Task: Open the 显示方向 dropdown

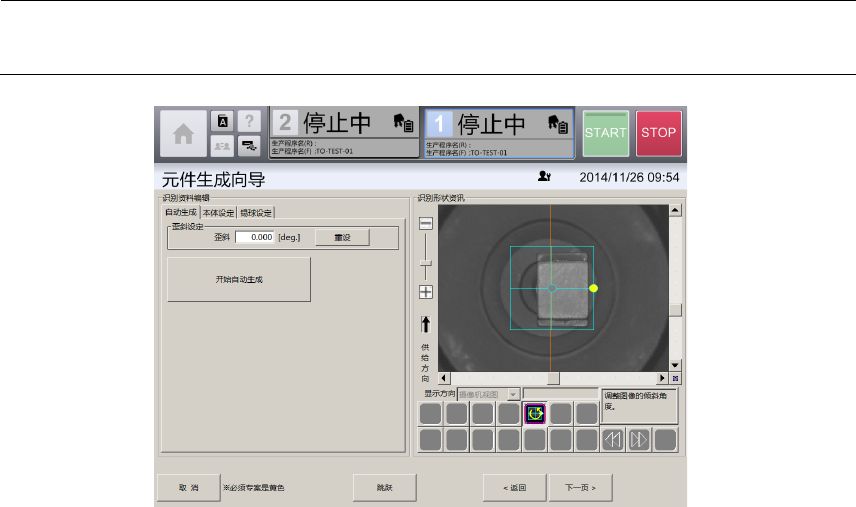Action: click(x=513, y=394)
